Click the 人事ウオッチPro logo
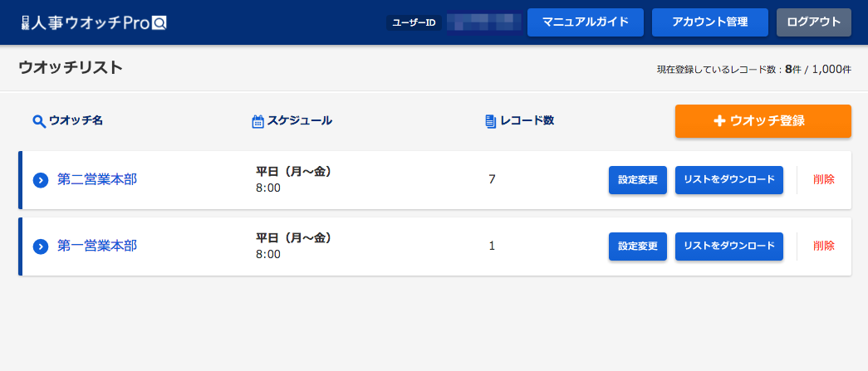 click(94, 22)
